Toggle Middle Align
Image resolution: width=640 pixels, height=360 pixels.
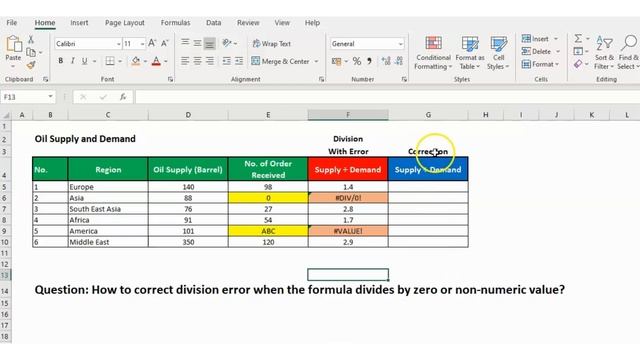click(197, 43)
